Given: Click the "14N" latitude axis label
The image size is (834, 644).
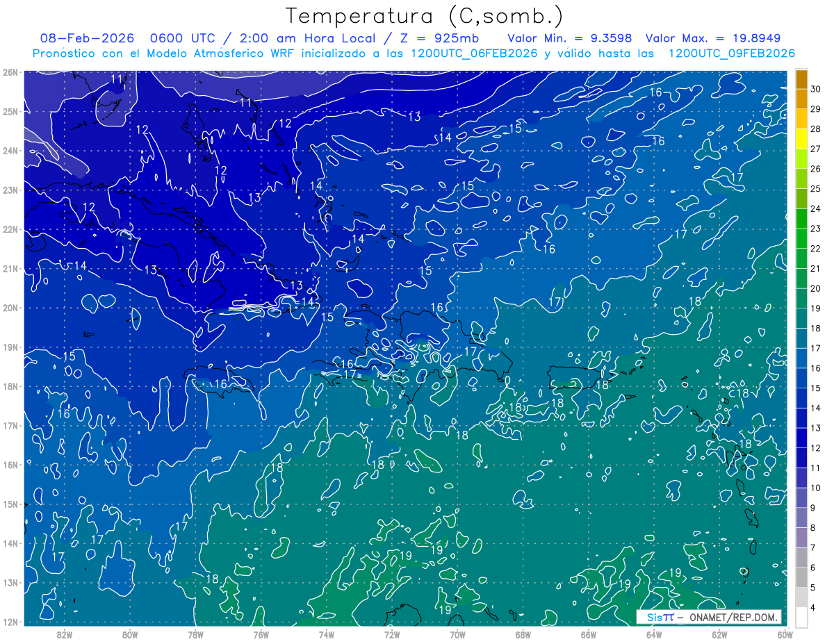Looking at the screenshot, I should (10, 543).
